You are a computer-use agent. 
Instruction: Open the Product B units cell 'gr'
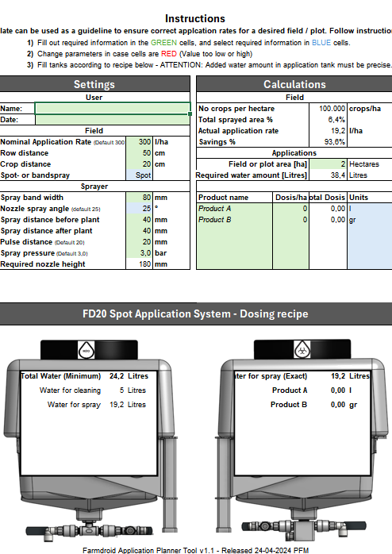pyautogui.click(x=370, y=220)
